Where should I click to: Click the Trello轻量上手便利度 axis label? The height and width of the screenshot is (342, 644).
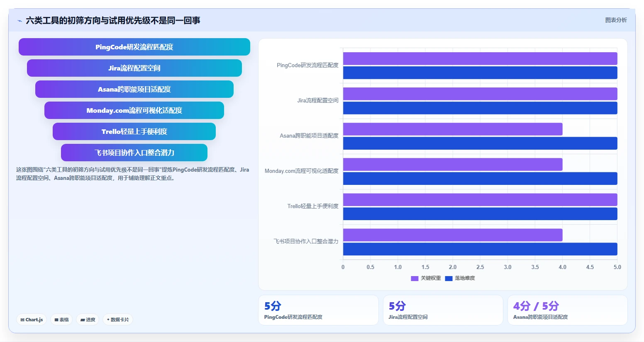coord(313,206)
